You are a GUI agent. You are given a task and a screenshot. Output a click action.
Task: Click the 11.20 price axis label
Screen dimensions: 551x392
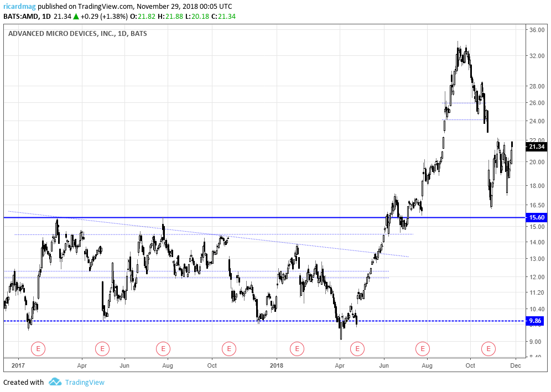[537, 292]
